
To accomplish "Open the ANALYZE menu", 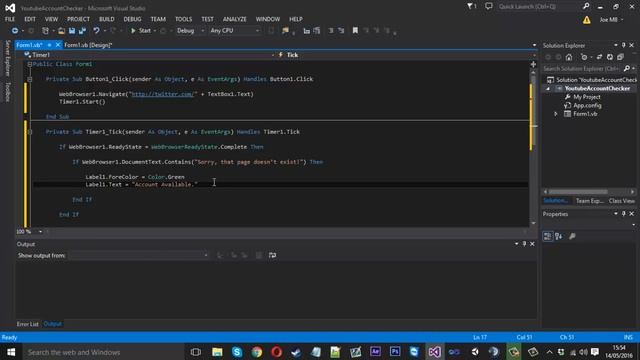I will tap(234, 19).
